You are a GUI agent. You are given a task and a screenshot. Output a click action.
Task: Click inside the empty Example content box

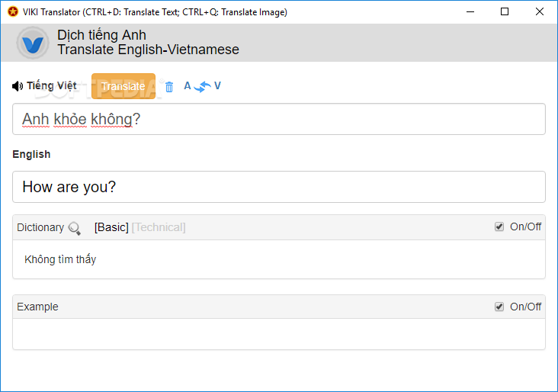click(279, 334)
